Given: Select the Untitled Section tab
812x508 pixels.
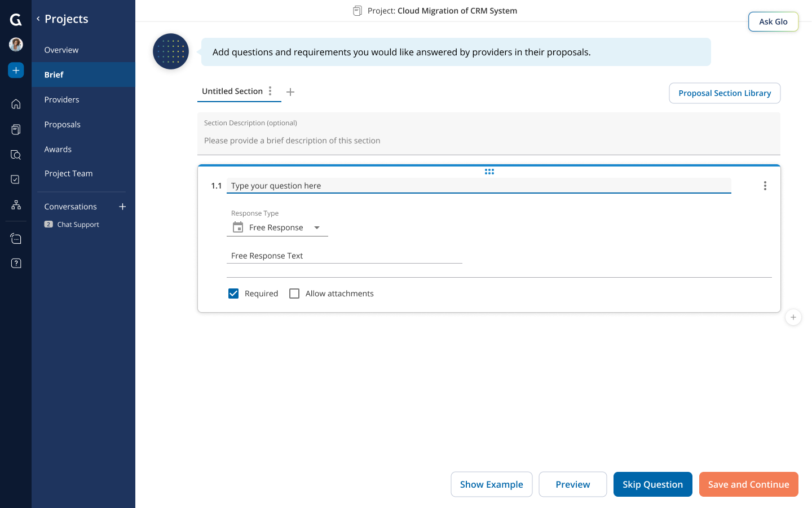Looking at the screenshot, I should [x=232, y=91].
